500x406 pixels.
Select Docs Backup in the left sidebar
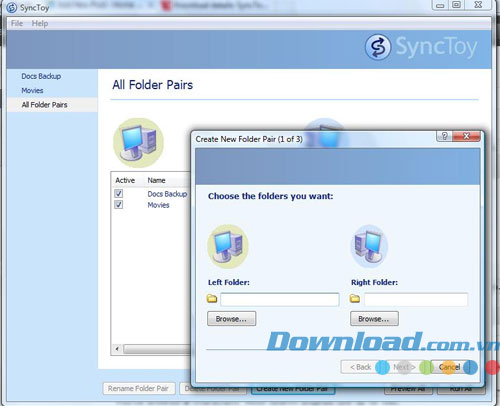[x=41, y=76]
